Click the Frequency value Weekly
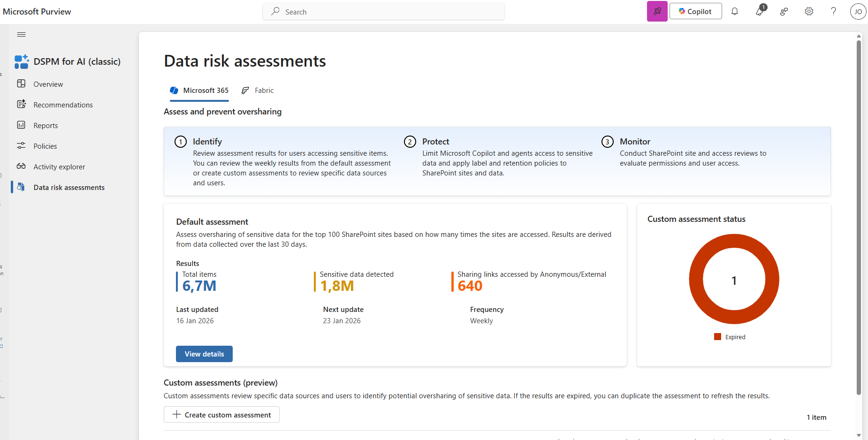This screenshot has height=440, width=868. point(482,321)
